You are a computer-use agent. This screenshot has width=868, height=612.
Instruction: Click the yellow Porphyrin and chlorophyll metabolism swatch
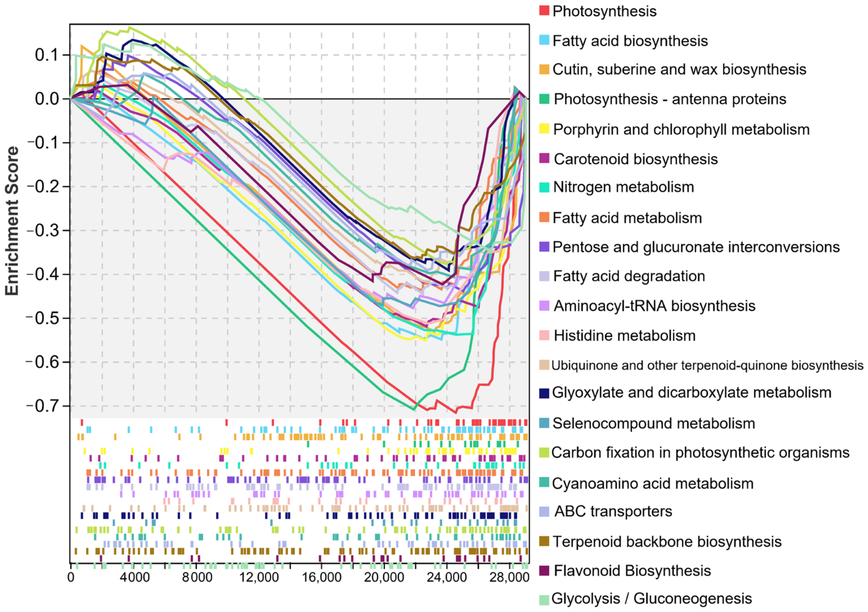tap(544, 129)
